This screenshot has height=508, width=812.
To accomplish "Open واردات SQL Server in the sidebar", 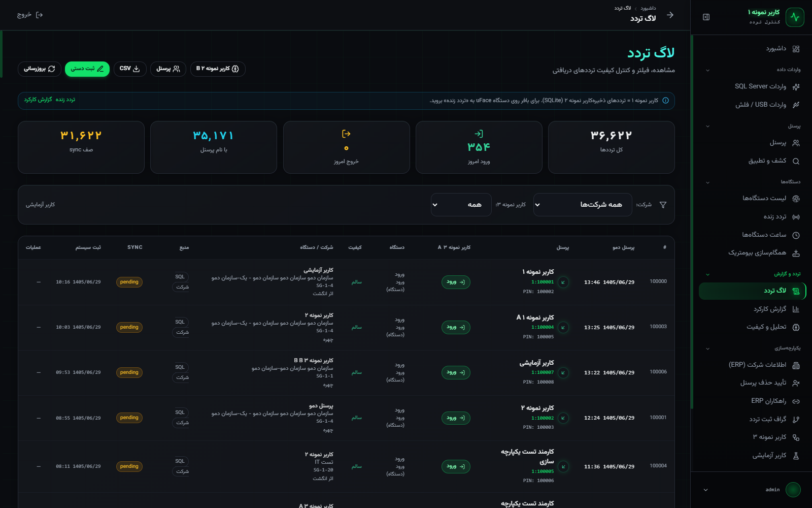I will pos(753,86).
